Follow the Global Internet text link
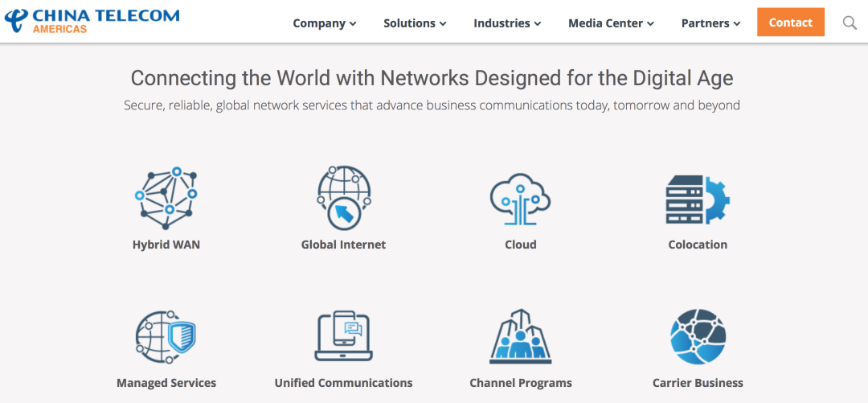This screenshot has width=868, height=403. pyautogui.click(x=343, y=245)
